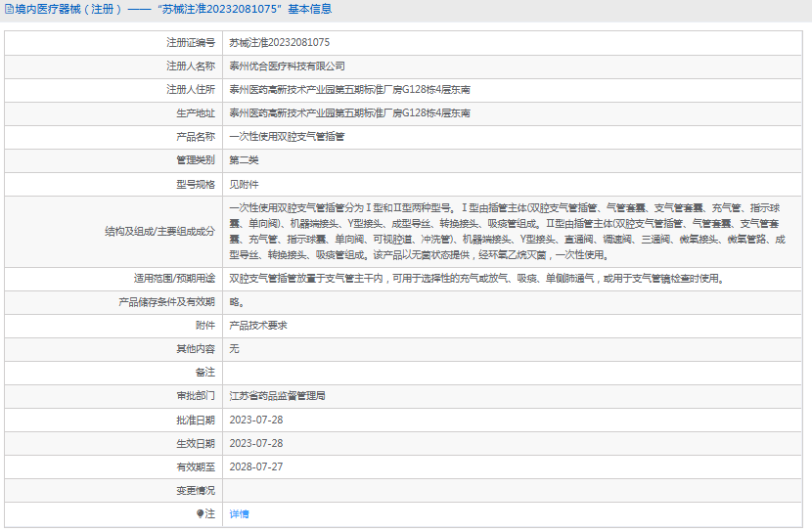Image resolution: width=812 pixels, height=532 pixels.
Task: Click the document icon beside 境内医疗器械 title
Action: (9, 9)
